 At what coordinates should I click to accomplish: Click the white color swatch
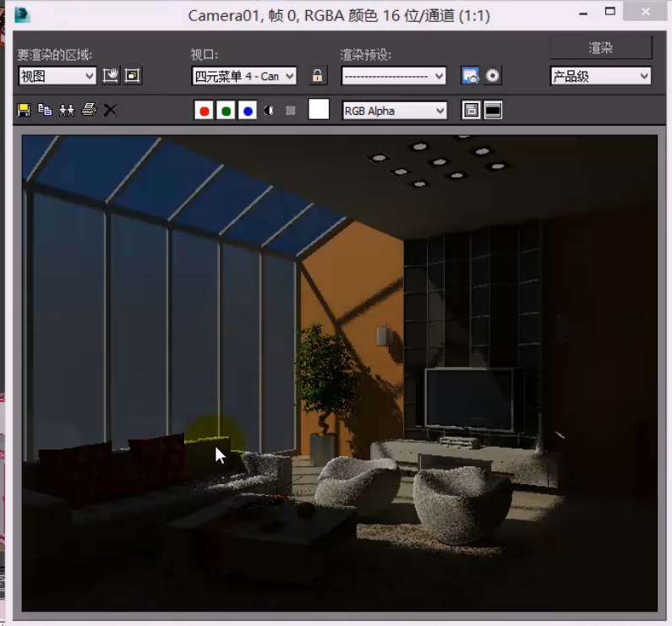(319, 110)
